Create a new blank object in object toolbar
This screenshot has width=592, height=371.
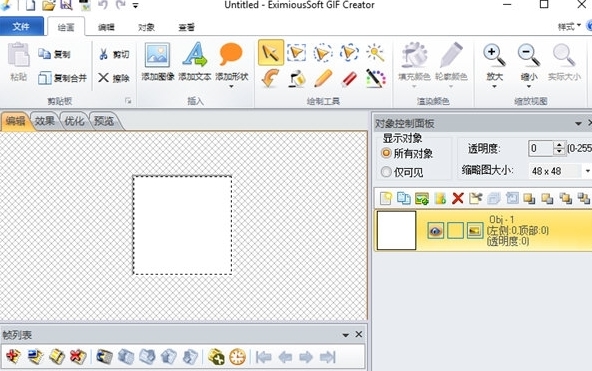[385, 198]
